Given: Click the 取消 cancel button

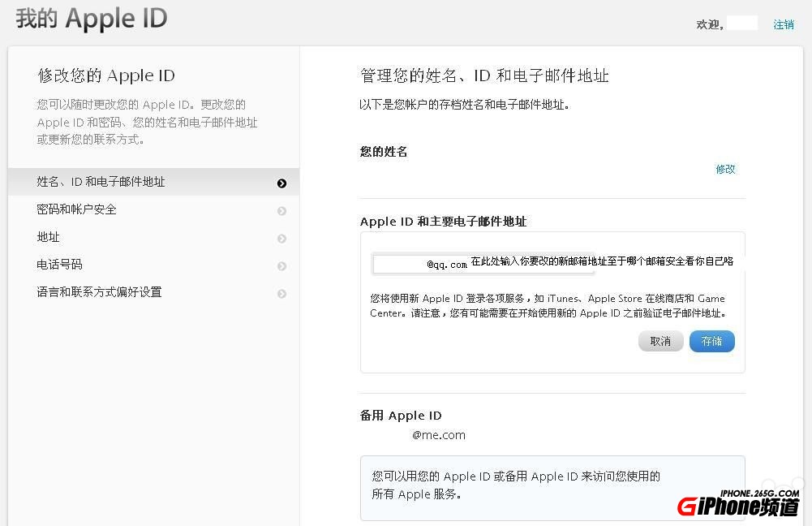Looking at the screenshot, I should click(x=660, y=341).
